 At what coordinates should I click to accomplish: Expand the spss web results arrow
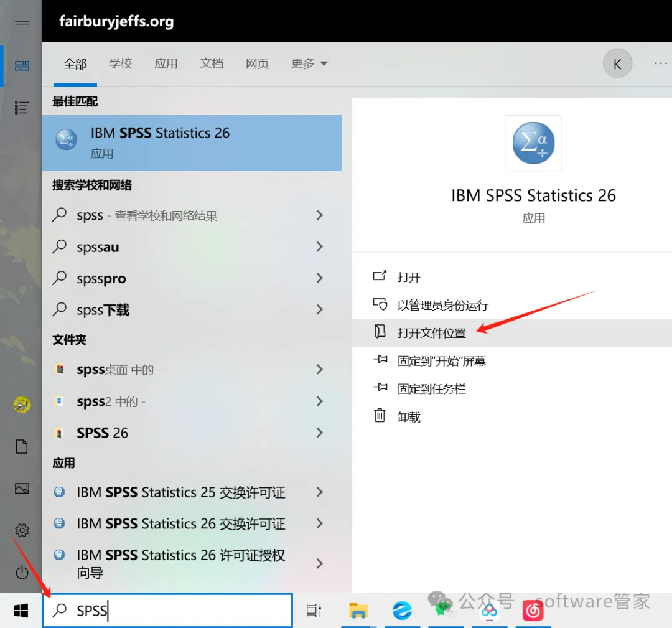(319, 215)
